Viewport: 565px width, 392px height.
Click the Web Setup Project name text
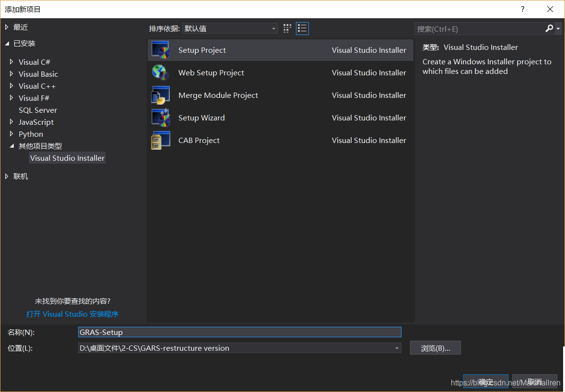tap(211, 73)
